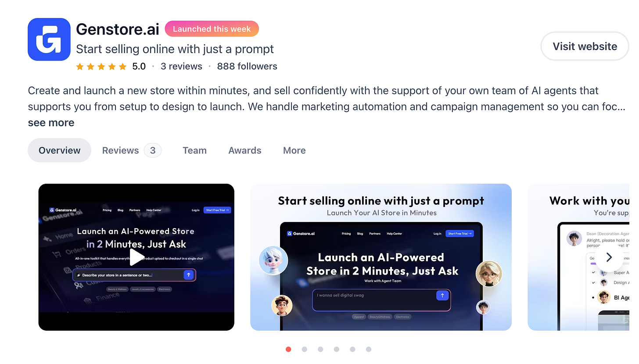Switch to the Reviews tab
The image size is (639, 364).
tap(132, 150)
